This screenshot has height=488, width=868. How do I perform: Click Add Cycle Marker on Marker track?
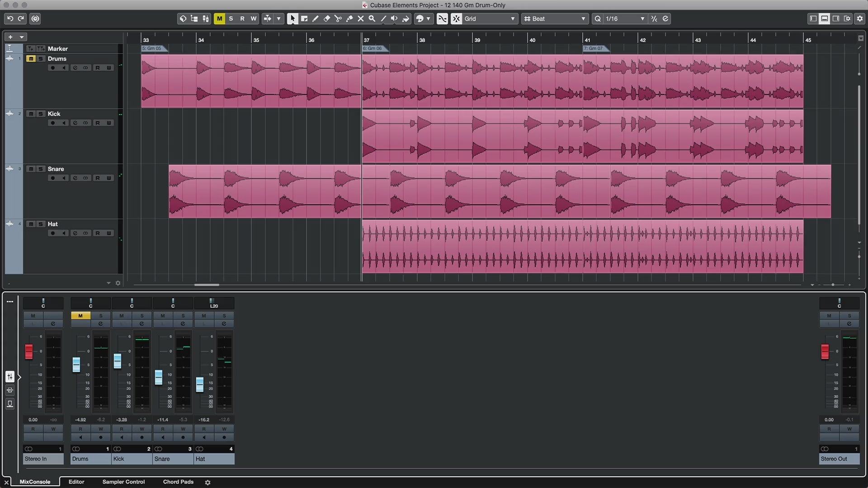pyautogui.click(x=41, y=48)
